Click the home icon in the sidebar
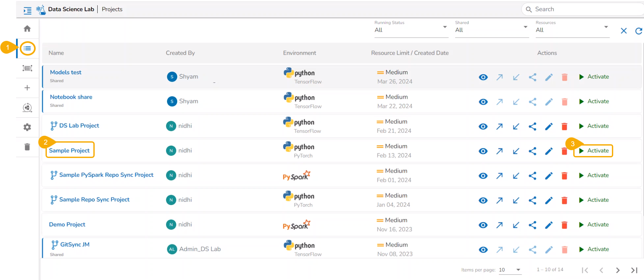 pos(27,29)
